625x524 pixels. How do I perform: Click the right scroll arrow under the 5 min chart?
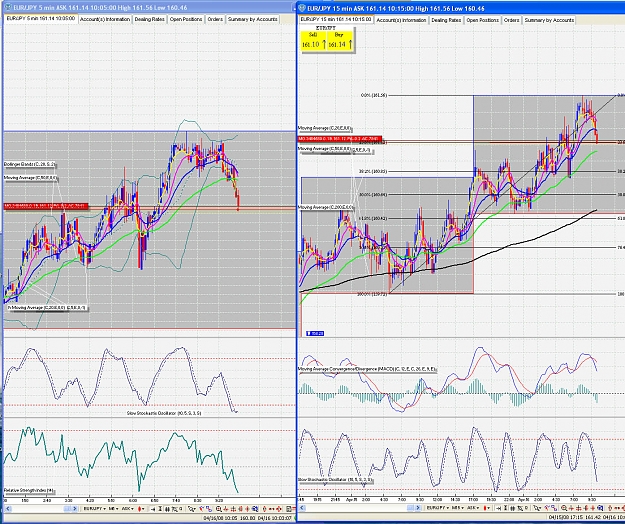point(75,508)
